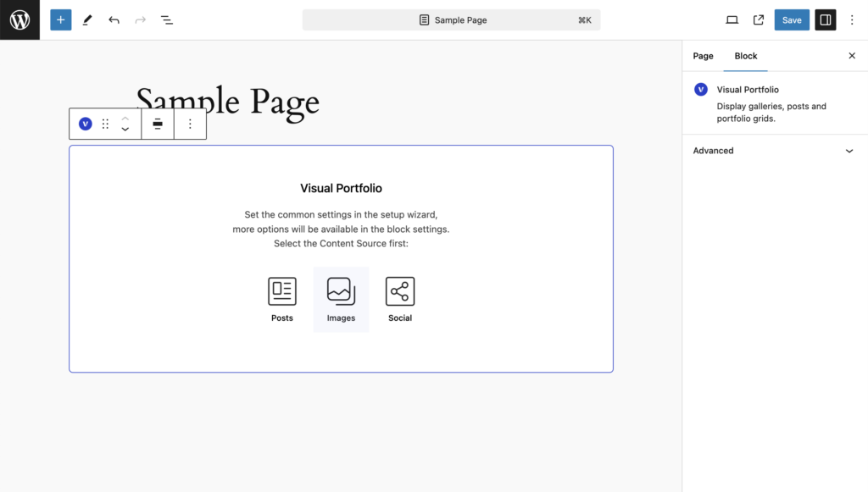
Task: Click the WordPress logo to view pages
Action: pos(20,20)
